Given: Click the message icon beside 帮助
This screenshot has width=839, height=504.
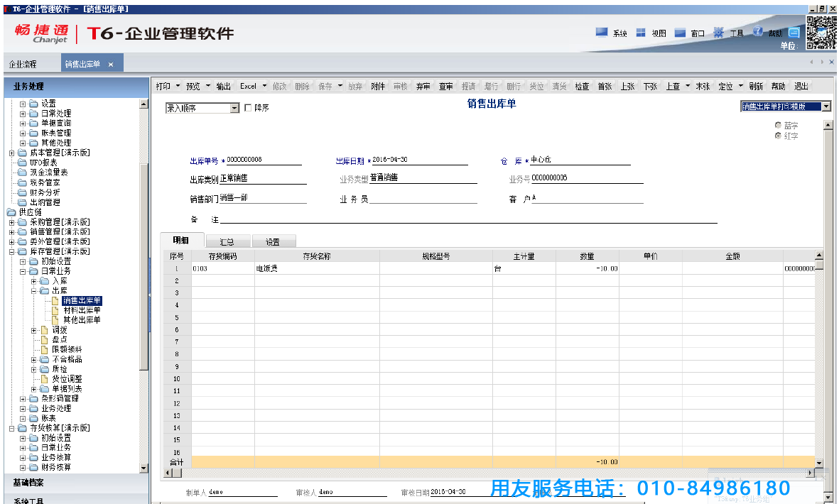Looking at the screenshot, I should coord(794,33).
